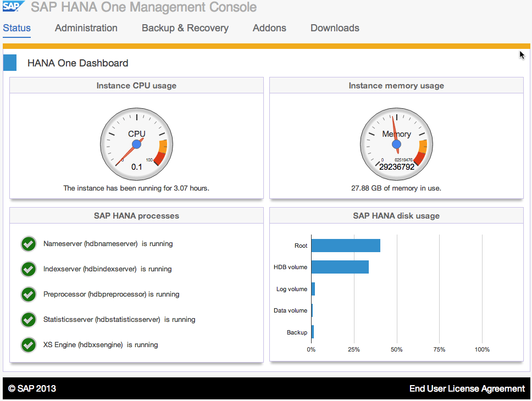Click the CPU gauge dial
Viewport: 532px width, 401px height.
point(136,144)
